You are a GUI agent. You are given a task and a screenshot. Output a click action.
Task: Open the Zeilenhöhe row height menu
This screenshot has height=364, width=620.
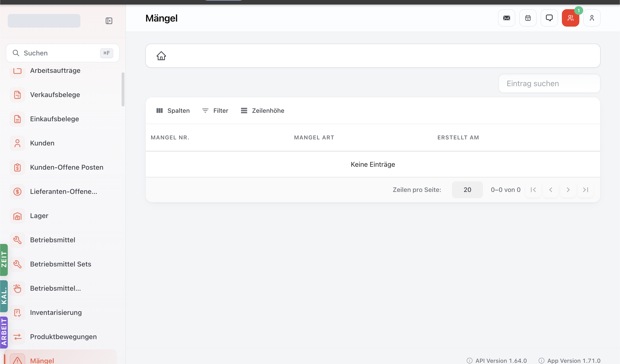tap(263, 111)
